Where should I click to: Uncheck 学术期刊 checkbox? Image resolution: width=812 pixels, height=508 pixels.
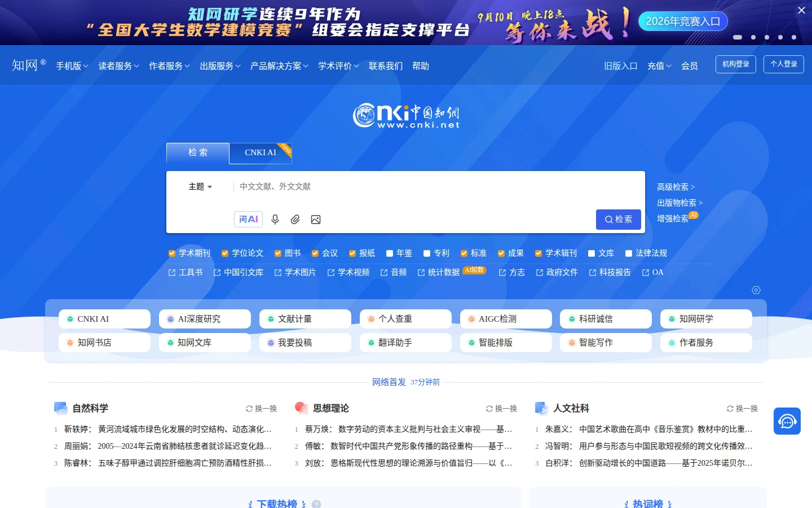(x=172, y=253)
